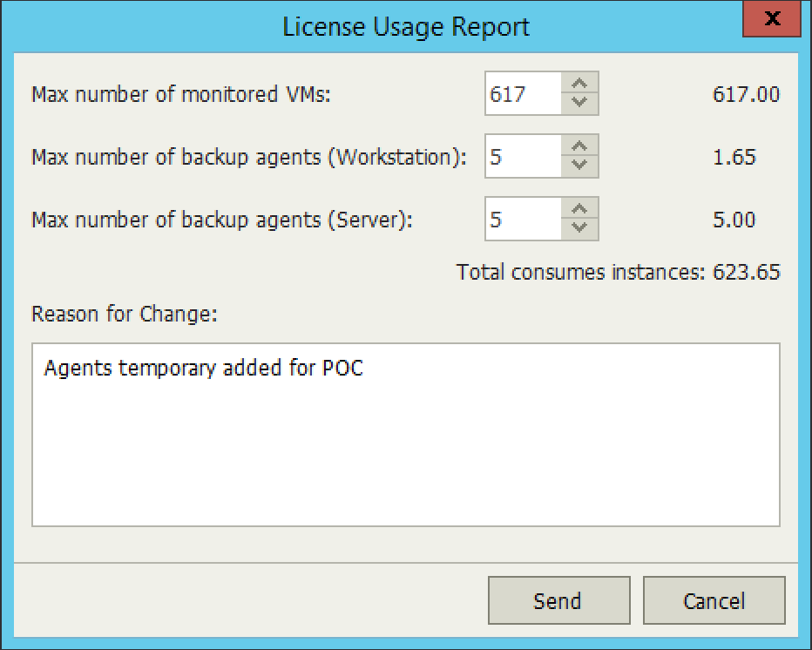The width and height of the screenshot is (812, 650).
Task: Send the license usage report
Action: coord(558,601)
